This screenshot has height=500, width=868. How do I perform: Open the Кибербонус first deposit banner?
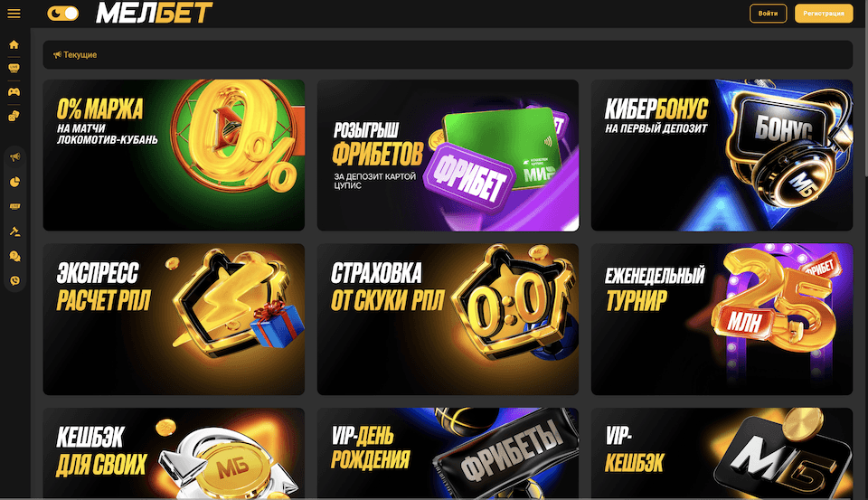coord(722,155)
